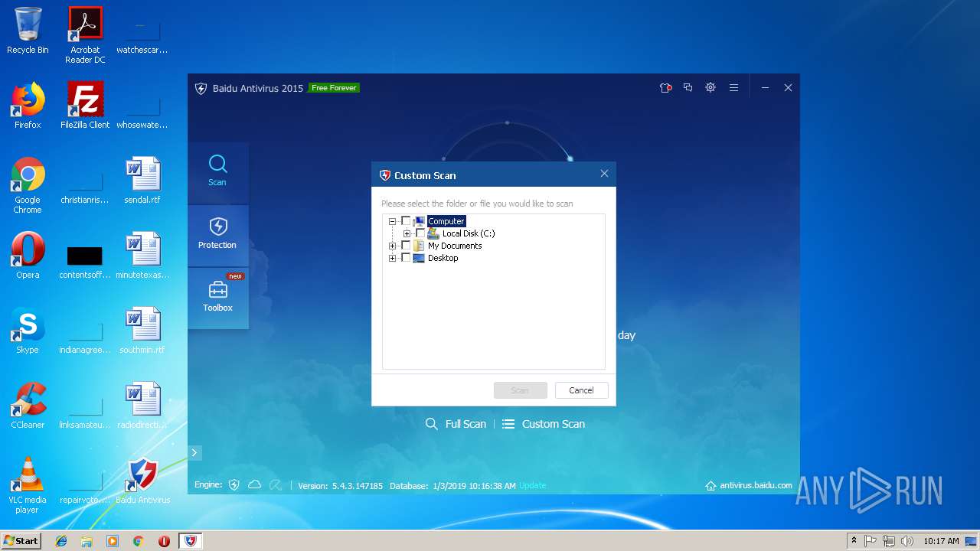
Task: Expand the Desktop tree node
Action: tap(392, 258)
